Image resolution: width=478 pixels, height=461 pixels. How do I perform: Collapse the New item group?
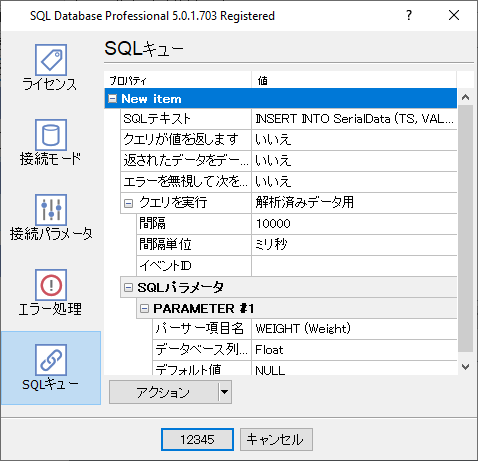[x=113, y=98]
